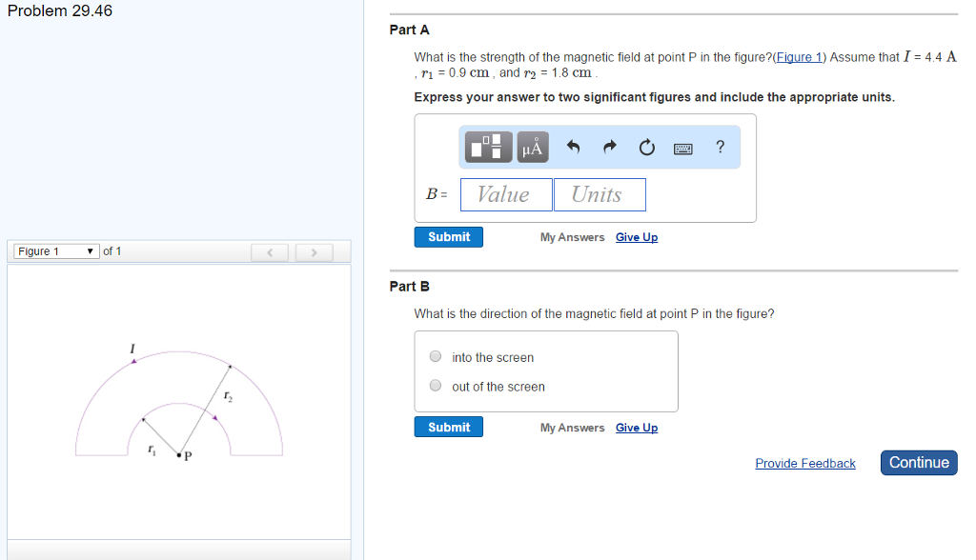Open keyboard shortcuts icon
The width and height of the screenshot is (976, 560).
coord(682,148)
